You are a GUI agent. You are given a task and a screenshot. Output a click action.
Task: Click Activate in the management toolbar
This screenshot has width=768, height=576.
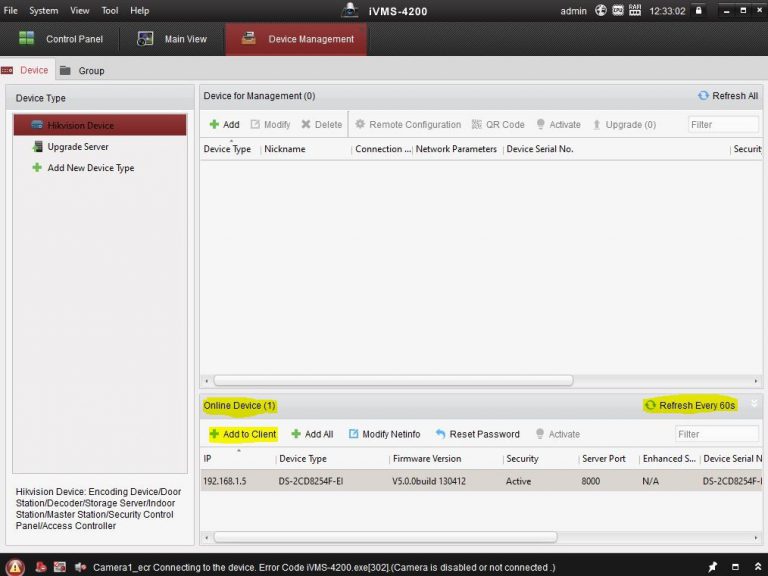tap(558, 124)
